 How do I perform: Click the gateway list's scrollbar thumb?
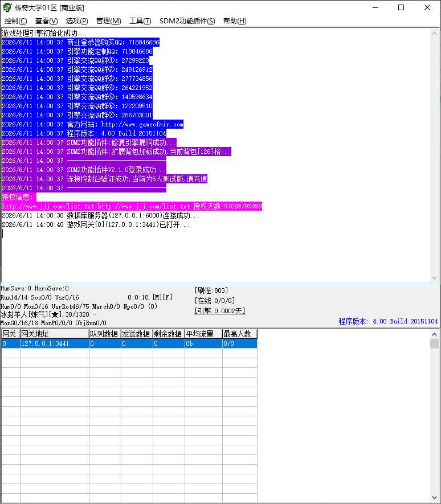click(x=434, y=343)
